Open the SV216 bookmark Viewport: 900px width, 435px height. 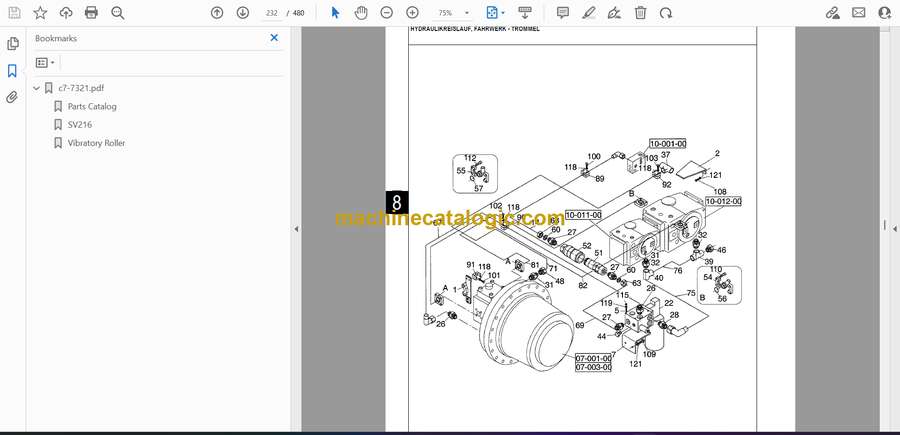[80, 125]
